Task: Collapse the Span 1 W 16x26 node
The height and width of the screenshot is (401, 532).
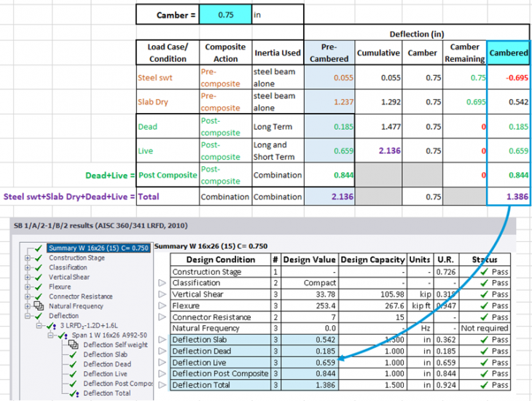Action: click(x=51, y=335)
